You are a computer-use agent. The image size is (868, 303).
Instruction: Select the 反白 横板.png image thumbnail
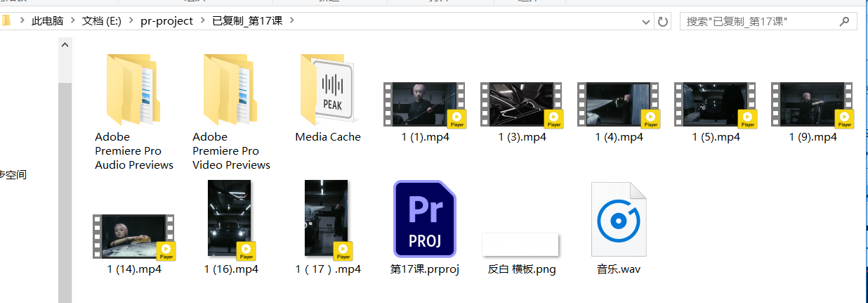[x=520, y=245]
